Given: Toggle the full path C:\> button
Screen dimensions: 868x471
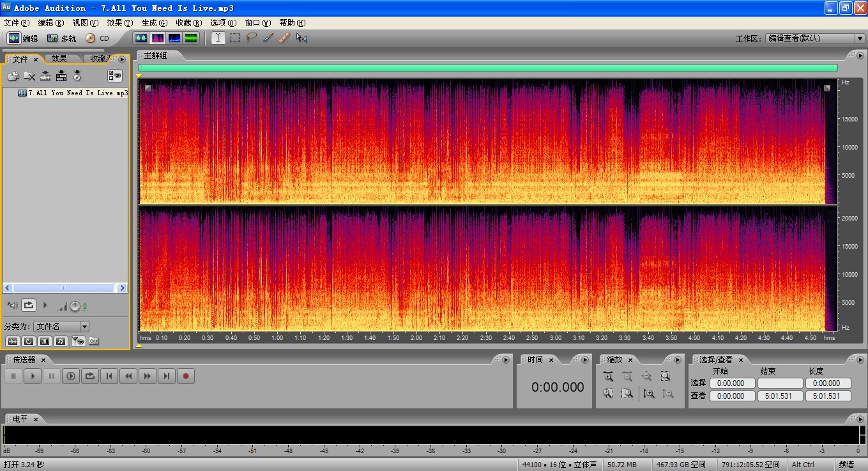Looking at the screenshot, I should point(94,341).
